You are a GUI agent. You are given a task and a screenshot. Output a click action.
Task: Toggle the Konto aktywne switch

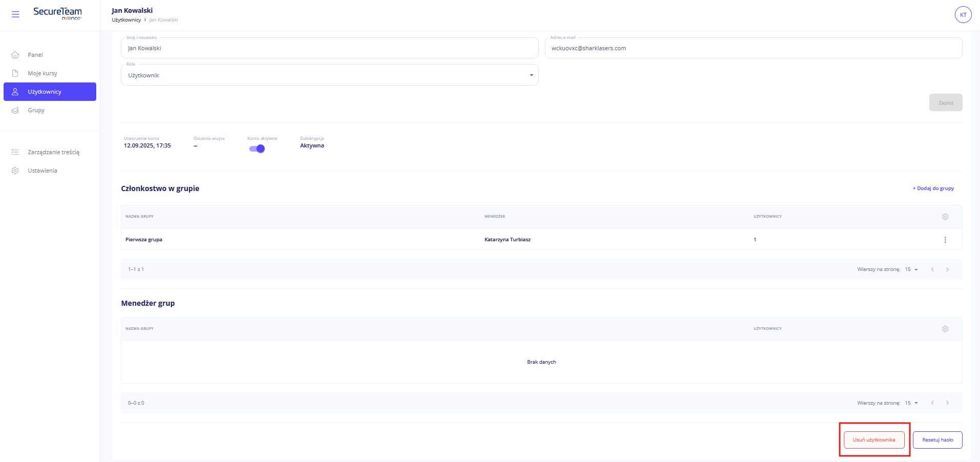257,149
